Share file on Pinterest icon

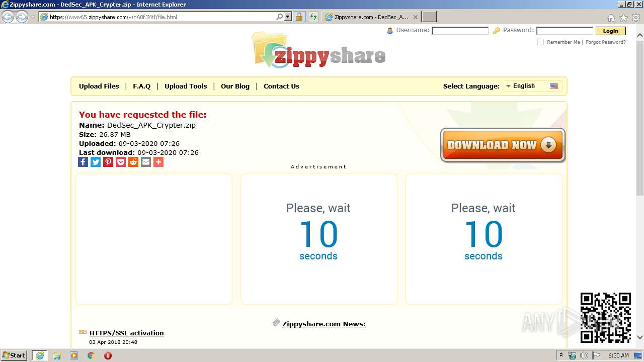[x=108, y=162]
